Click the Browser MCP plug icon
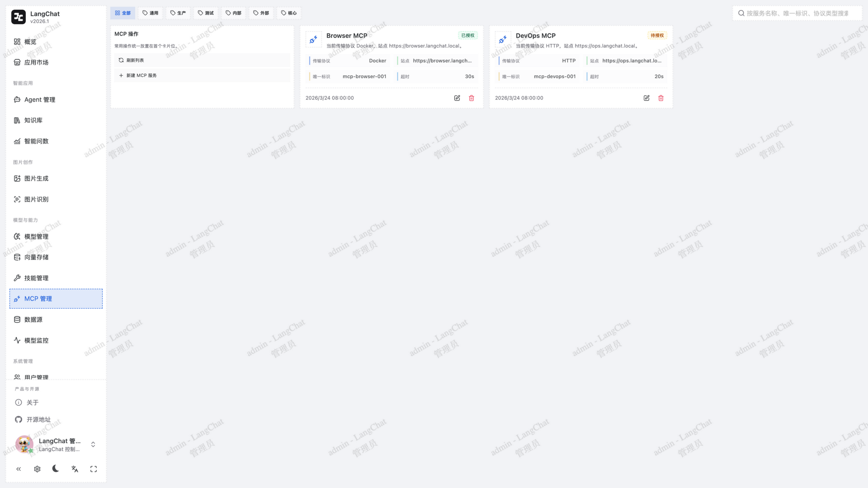This screenshot has width=868, height=488. pyautogui.click(x=313, y=40)
